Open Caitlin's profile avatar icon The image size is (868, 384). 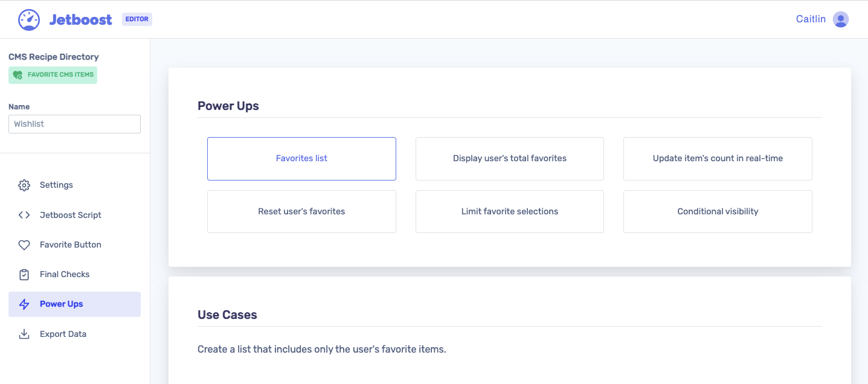tap(840, 19)
